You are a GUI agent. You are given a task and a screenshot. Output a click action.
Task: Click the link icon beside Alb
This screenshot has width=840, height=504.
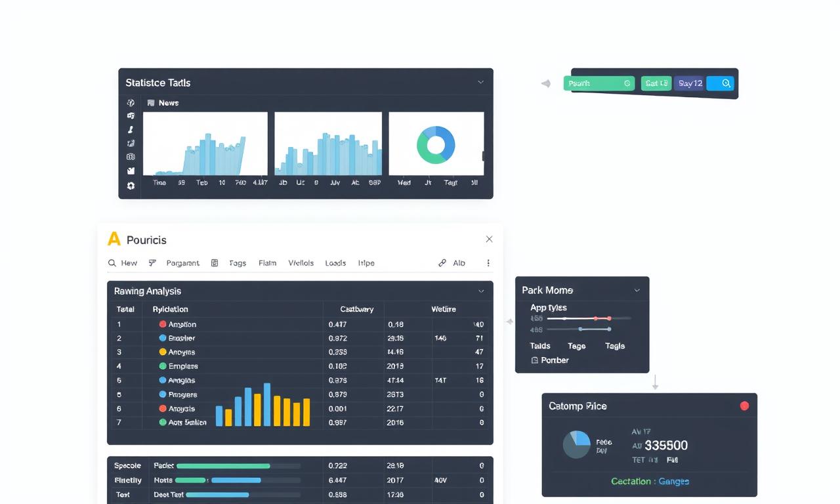[442, 263]
